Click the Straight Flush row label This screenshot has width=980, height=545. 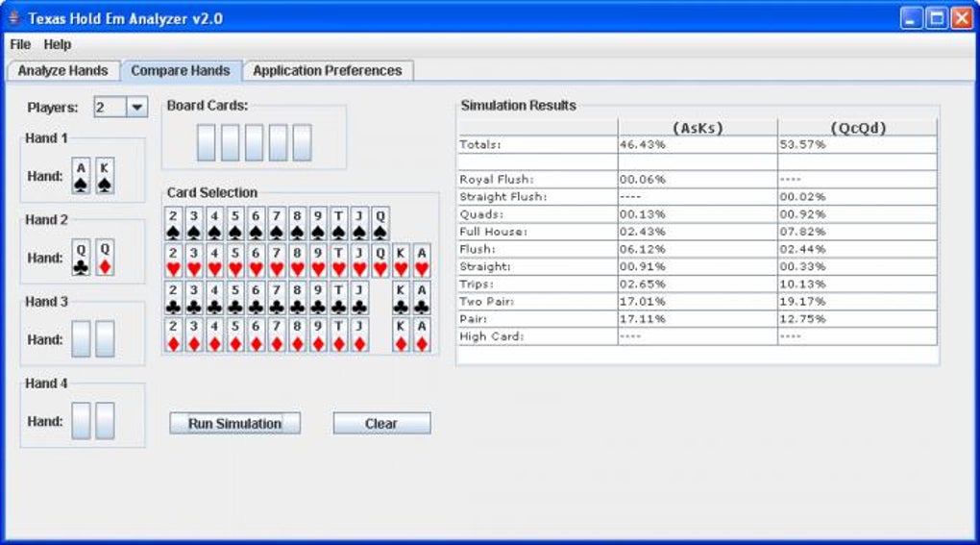tap(503, 197)
